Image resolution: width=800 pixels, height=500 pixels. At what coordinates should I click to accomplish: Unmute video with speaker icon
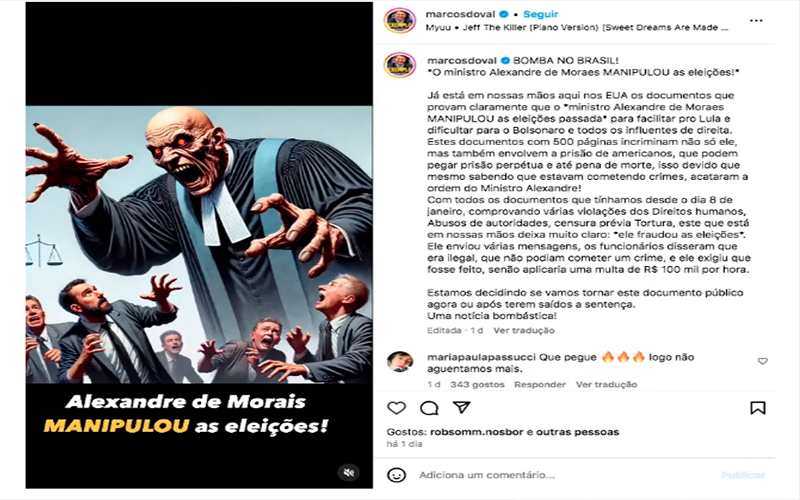coord(349,472)
